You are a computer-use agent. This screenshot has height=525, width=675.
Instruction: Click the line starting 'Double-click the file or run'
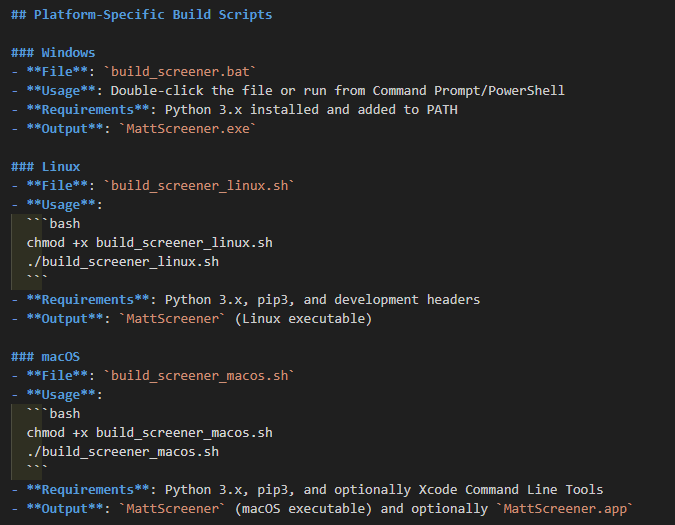pyautogui.click(x=338, y=90)
